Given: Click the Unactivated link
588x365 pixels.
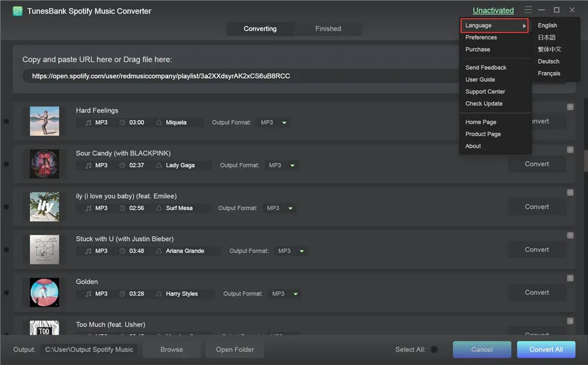Looking at the screenshot, I should [x=493, y=11].
